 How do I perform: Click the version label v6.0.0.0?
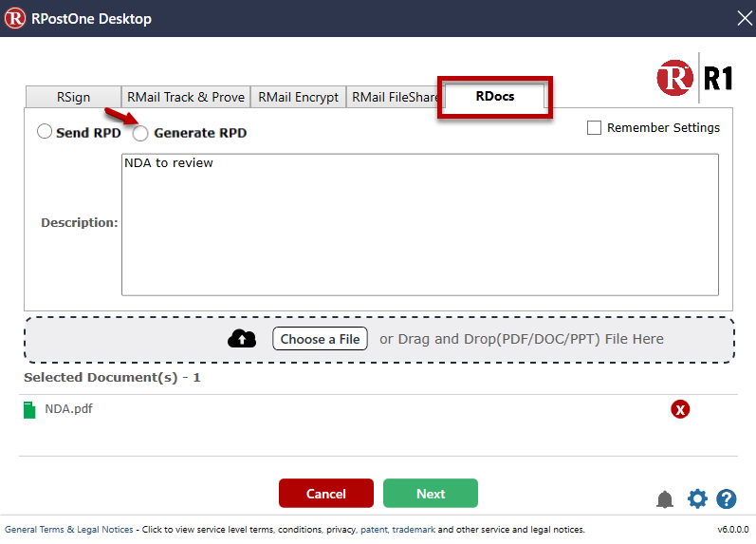733,530
